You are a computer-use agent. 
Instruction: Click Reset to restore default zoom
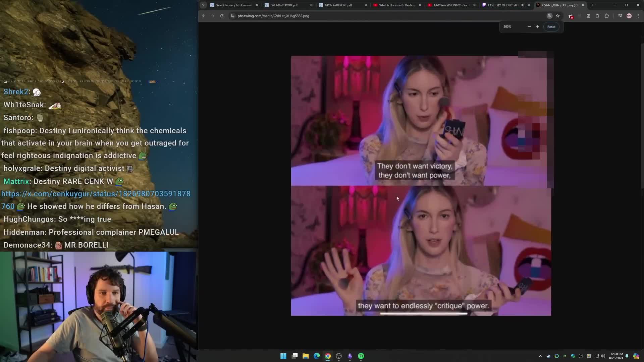point(551,26)
